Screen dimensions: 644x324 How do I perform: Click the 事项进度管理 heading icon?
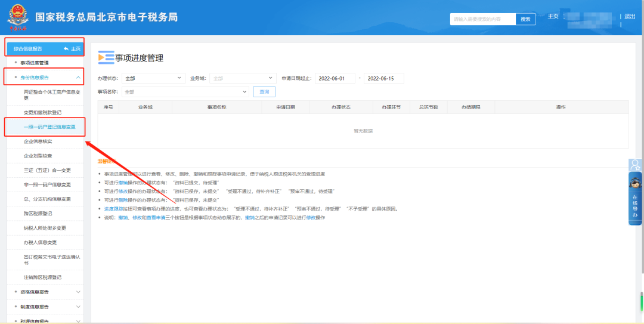pos(106,58)
